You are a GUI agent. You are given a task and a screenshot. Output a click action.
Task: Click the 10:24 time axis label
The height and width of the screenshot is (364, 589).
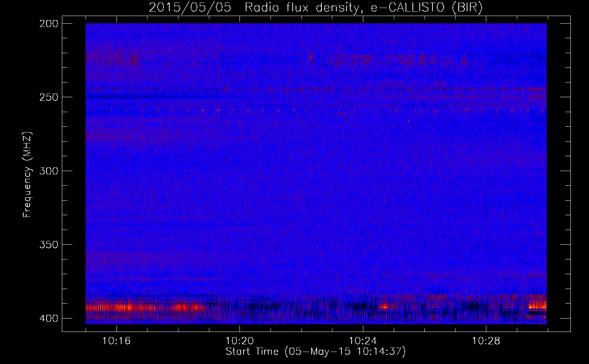click(363, 341)
